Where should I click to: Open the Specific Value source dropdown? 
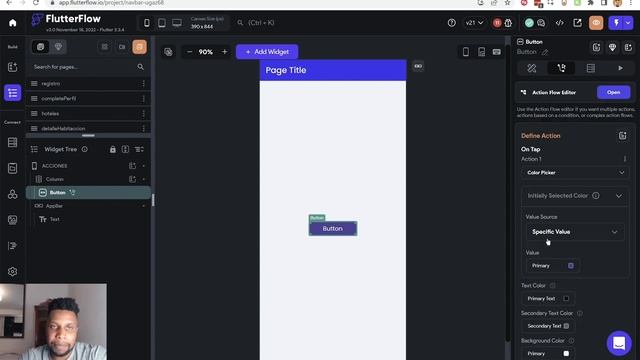(575, 232)
